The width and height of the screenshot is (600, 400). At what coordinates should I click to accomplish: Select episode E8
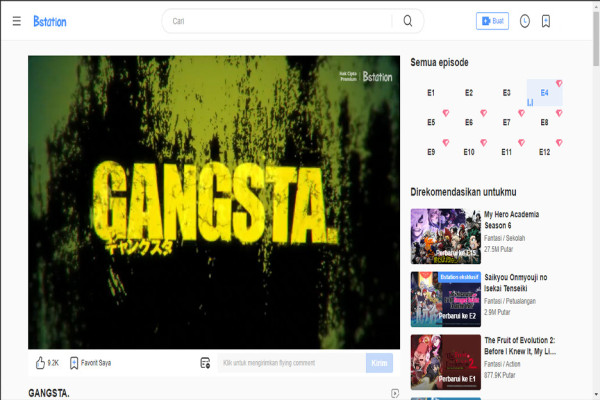545,122
